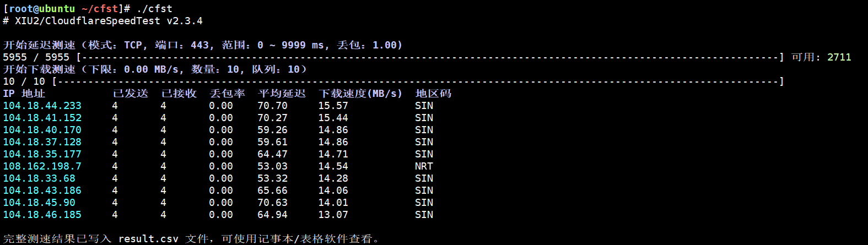
Task: Click the 平均延迟 column header
Action: tap(282, 94)
